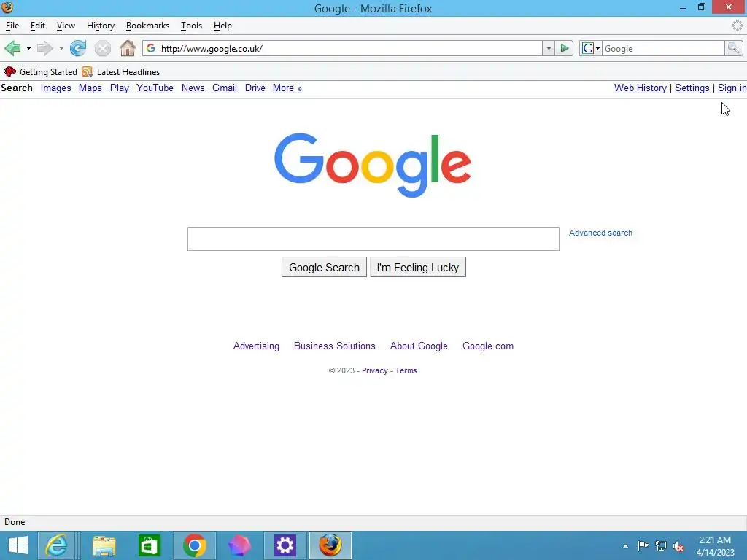Open the Windows Start button
This screenshot has width=747, height=560.
pos(18,545)
